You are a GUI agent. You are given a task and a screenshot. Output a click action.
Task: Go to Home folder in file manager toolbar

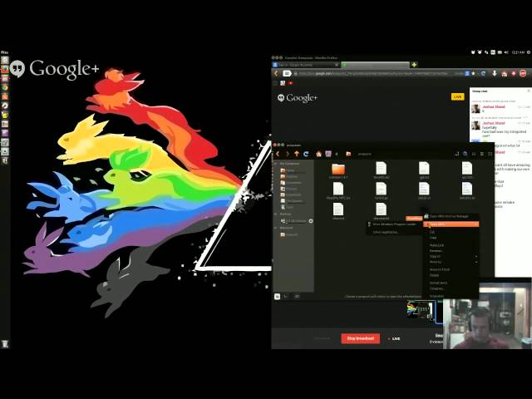click(318, 154)
